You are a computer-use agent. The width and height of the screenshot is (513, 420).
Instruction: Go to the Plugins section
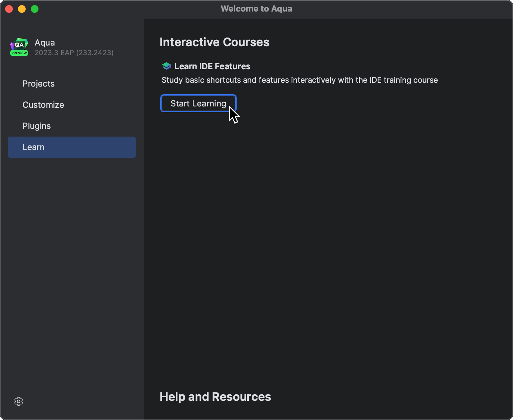pyautogui.click(x=37, y=126)
